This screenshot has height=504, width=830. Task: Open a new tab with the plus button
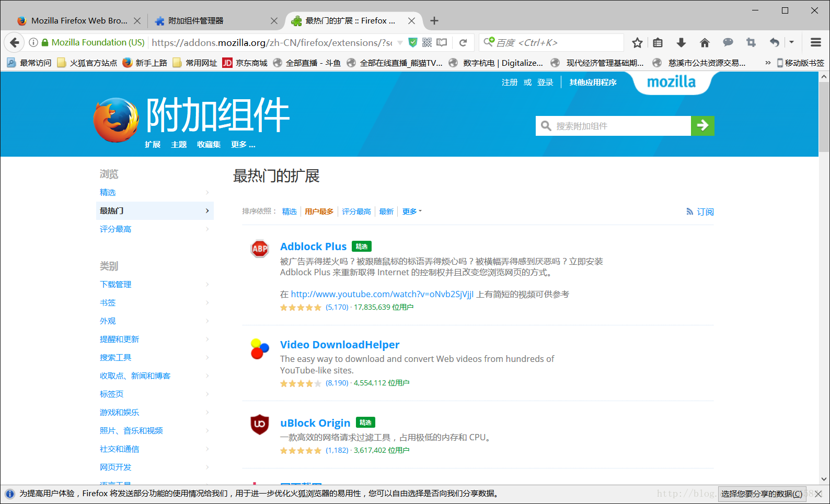pyautogui.click(x=434, y=21)
